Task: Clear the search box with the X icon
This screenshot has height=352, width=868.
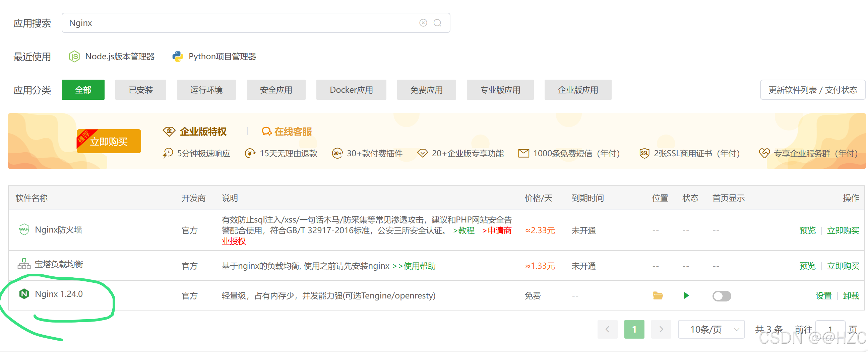Action: [x=423, y=22]
